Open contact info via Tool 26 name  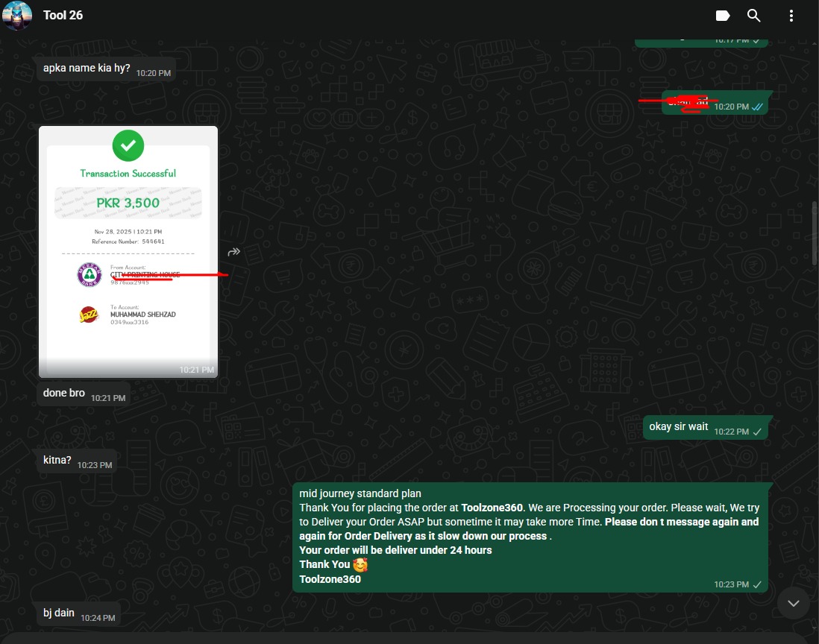click(x=63, y=16)
